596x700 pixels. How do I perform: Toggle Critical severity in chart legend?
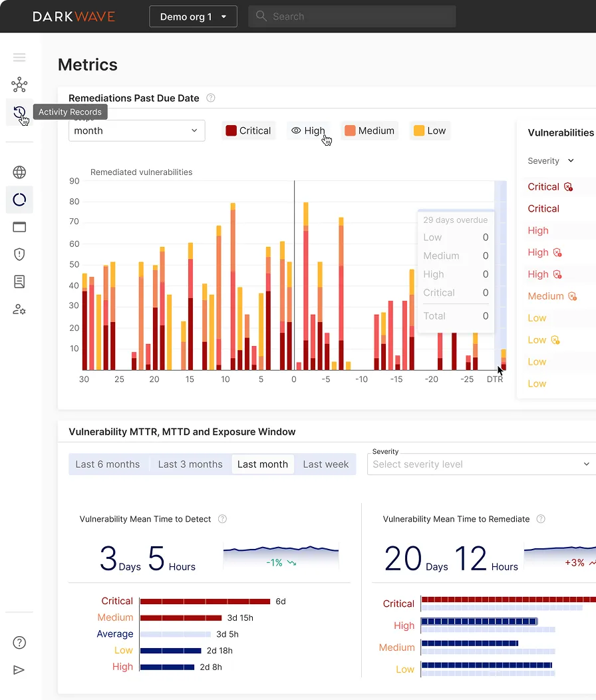click(x=249, y=131)
